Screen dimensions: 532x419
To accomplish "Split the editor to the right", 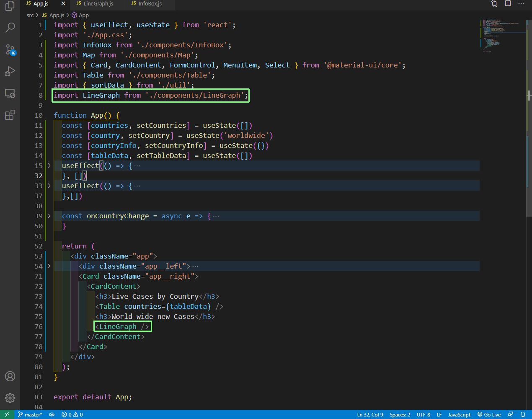I will point(508,3).
